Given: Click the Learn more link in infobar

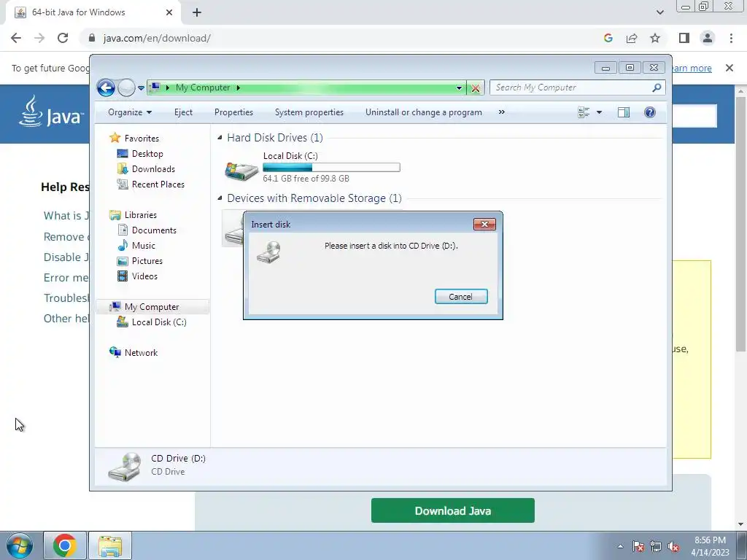Looking at the screenshot, I should [x=692, y=68].
